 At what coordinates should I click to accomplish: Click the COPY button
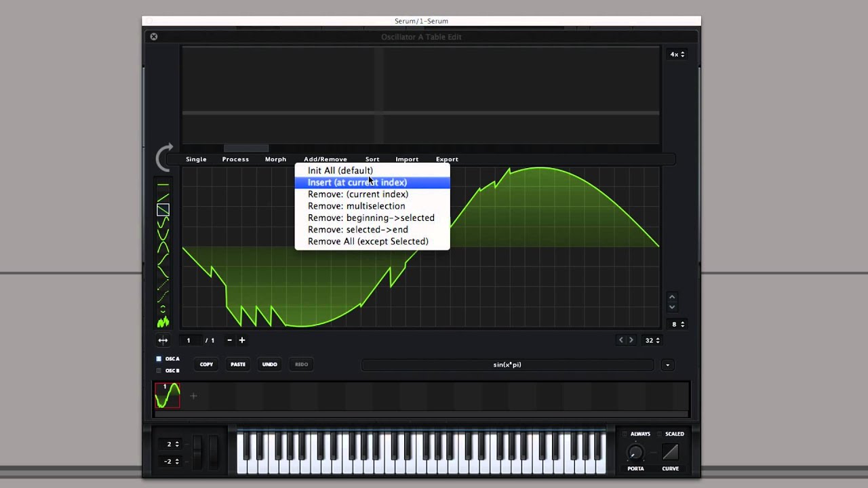point(206,365)
